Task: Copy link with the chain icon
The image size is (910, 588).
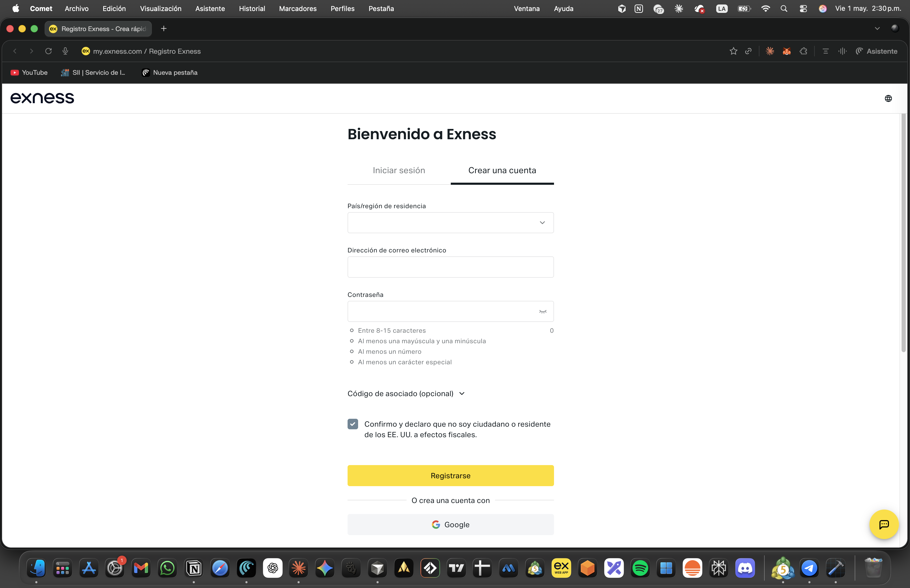Action: 749,51
